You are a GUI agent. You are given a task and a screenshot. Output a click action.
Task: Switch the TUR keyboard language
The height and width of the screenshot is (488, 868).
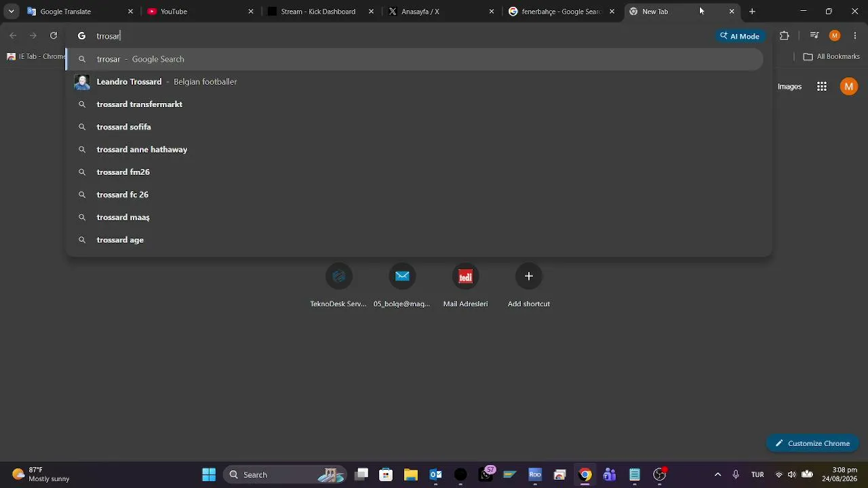point(757,474)
